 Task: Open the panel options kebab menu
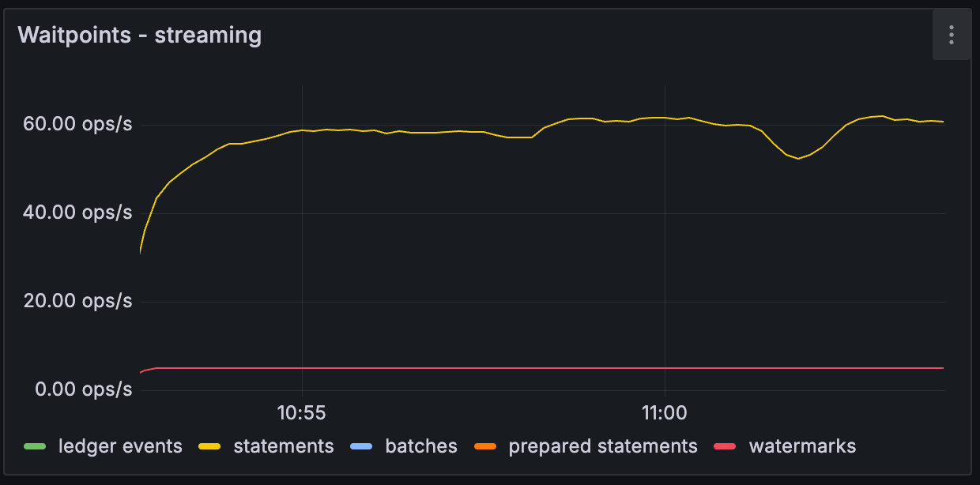tap(952, 35)
